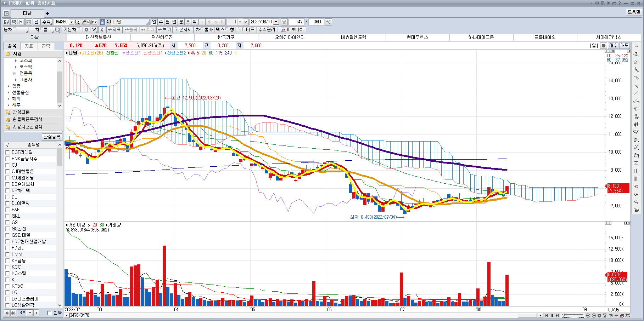Image resolution: width=644 pixels, height=321 pixels.
Task: Select the 대신정보통신 stock tab
Action: pos(98,38)
